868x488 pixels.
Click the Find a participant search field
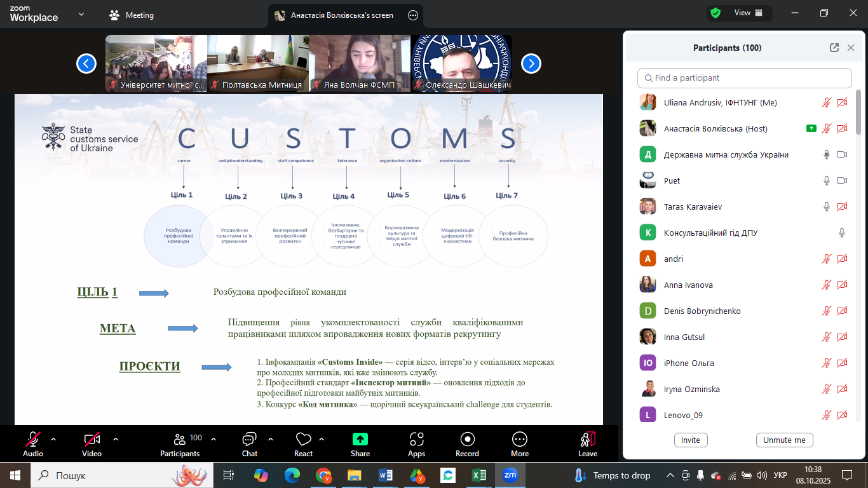744,78
